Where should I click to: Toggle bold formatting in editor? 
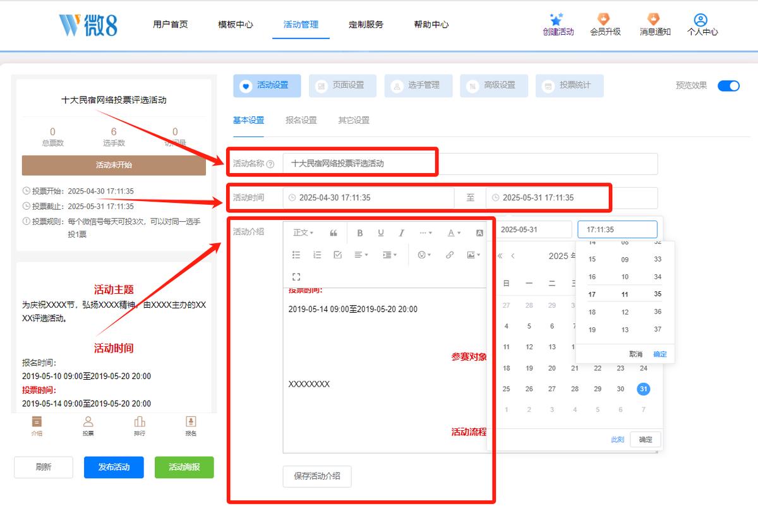tap(360, 233)
